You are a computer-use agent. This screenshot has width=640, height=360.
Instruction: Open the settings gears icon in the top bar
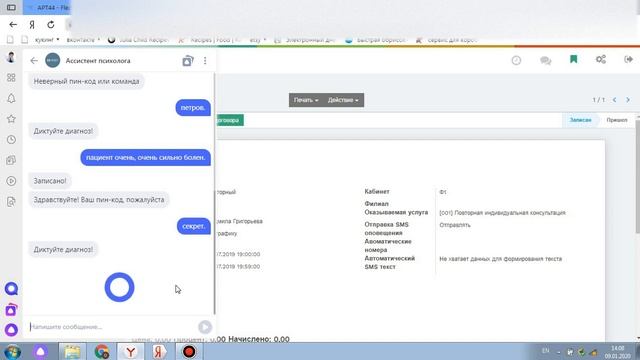601,60
